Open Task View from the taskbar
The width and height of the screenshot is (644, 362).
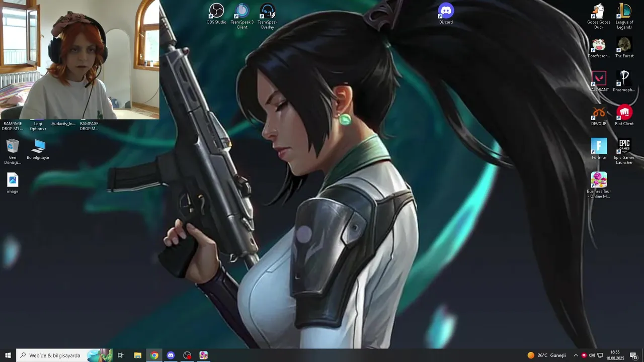(x=121, y=355)
